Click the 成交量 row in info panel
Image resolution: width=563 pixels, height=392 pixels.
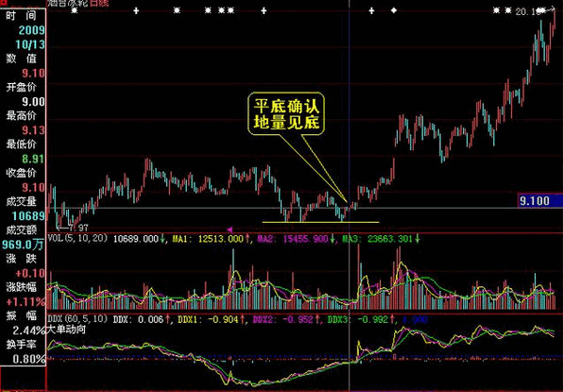coord(22,201)
